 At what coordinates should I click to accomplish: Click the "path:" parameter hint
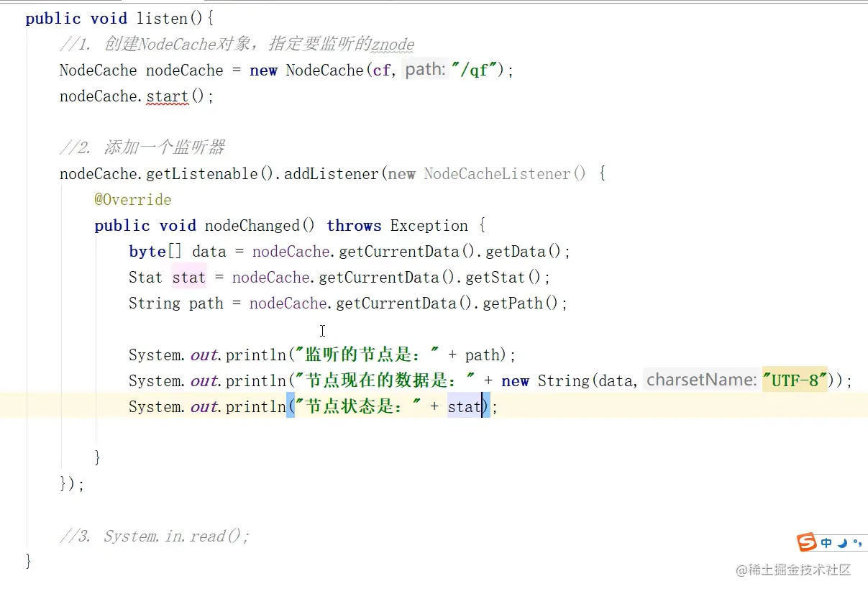pos(425,70)
